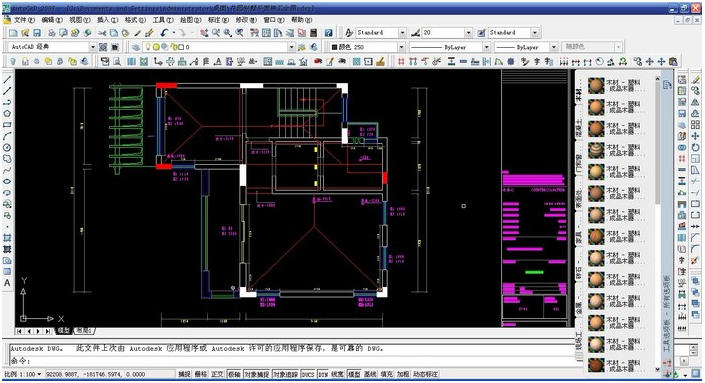This screenshot has width=705, height=383.
Task: Open the 颜色 250 color control
Action: click(367, 47)
